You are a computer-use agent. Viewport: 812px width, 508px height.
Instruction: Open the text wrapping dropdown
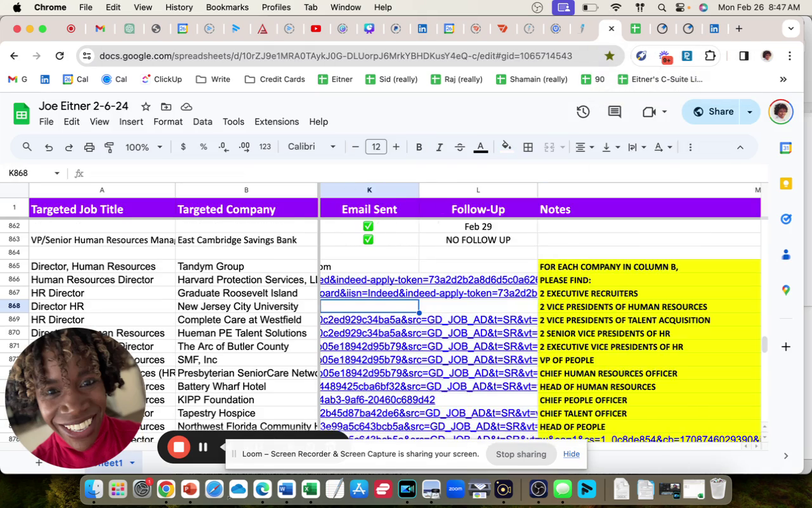click(x=636, y=147)
